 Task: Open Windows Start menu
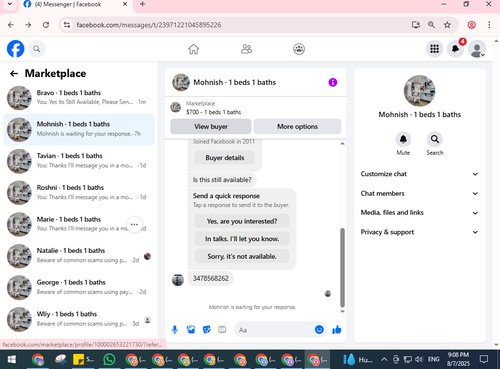click(12, 359)
